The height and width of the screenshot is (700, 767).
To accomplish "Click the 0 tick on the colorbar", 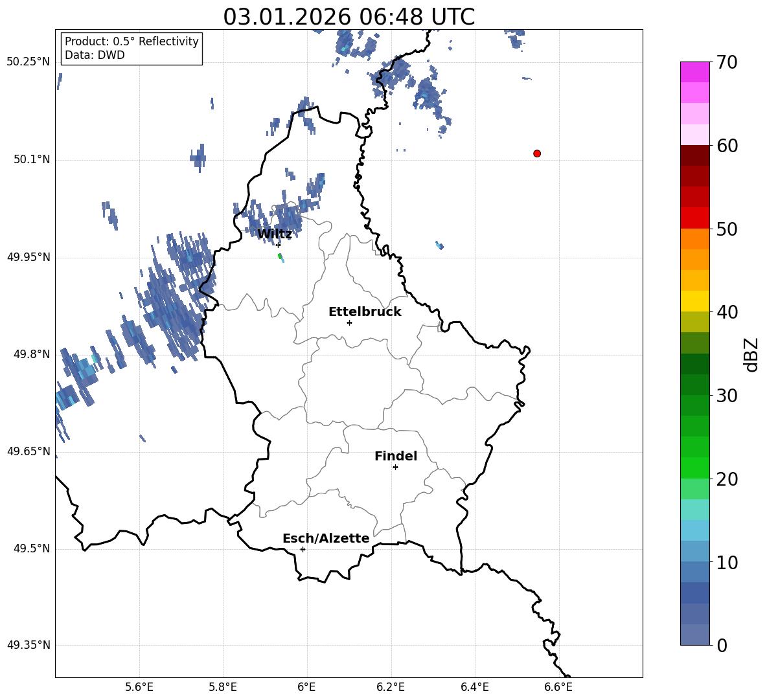I will point(722,645).
